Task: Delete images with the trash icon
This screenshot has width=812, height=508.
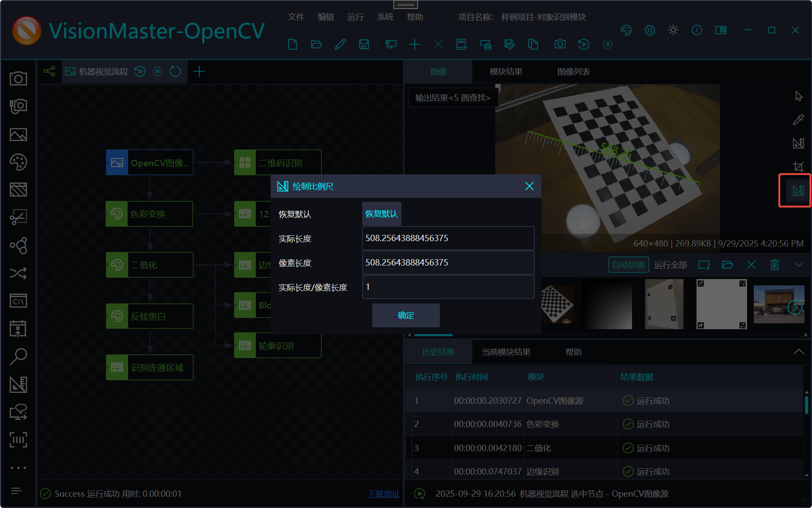Action: point(775,265)
